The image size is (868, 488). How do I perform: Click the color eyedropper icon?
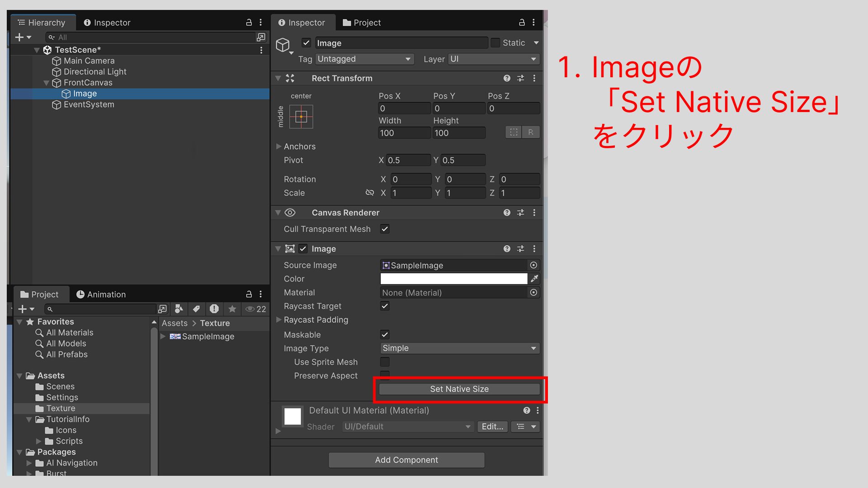534,279
